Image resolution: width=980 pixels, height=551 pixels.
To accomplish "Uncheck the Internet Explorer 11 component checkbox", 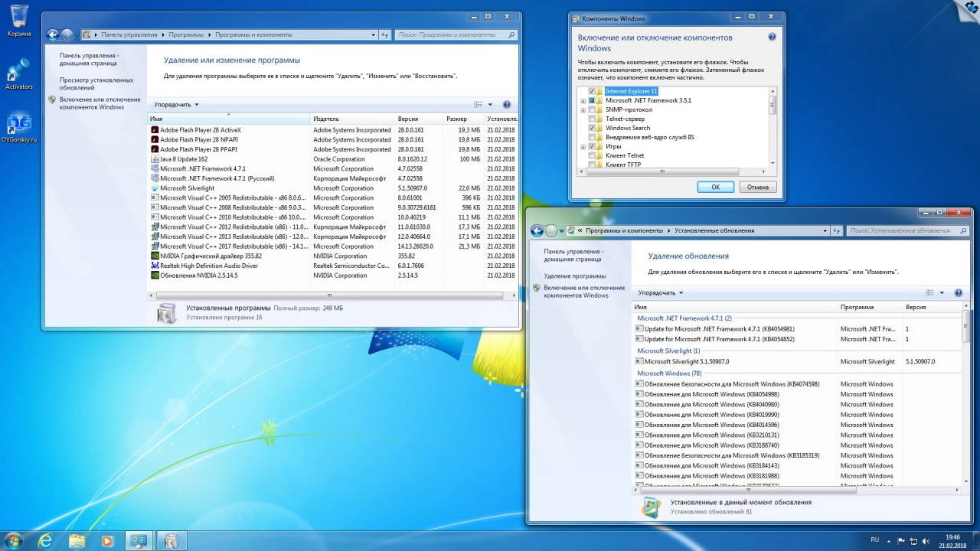I will (591, 91).
